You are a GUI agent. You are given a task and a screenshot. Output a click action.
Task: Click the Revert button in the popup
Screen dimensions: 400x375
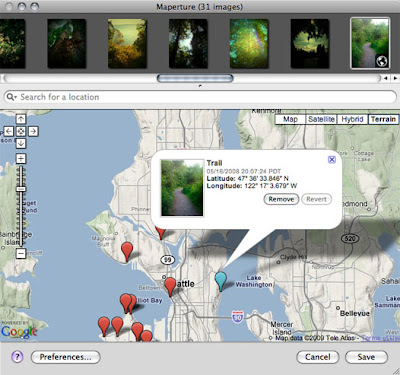click(317, 199)
